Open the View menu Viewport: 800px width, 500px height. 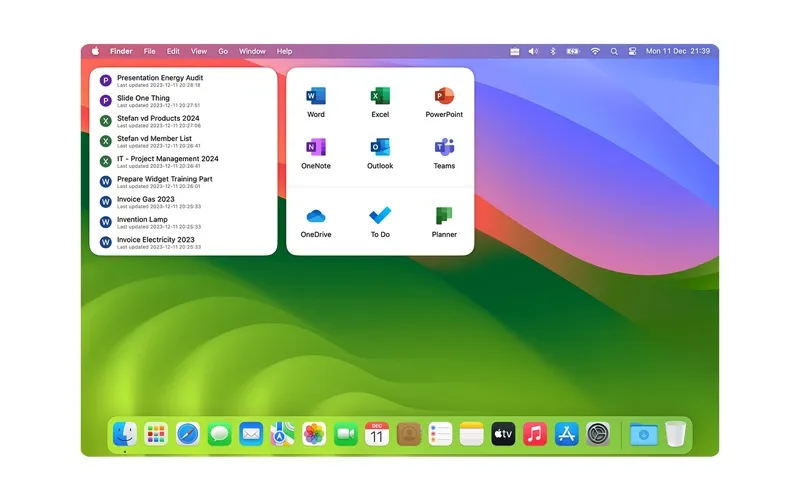tap(199, 51)
